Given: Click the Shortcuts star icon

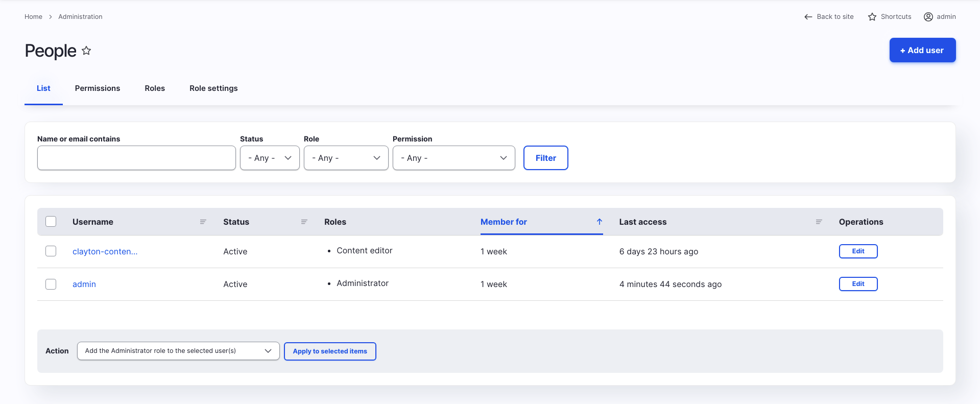Looking at the screenshot, I should (x=872, y=17).
